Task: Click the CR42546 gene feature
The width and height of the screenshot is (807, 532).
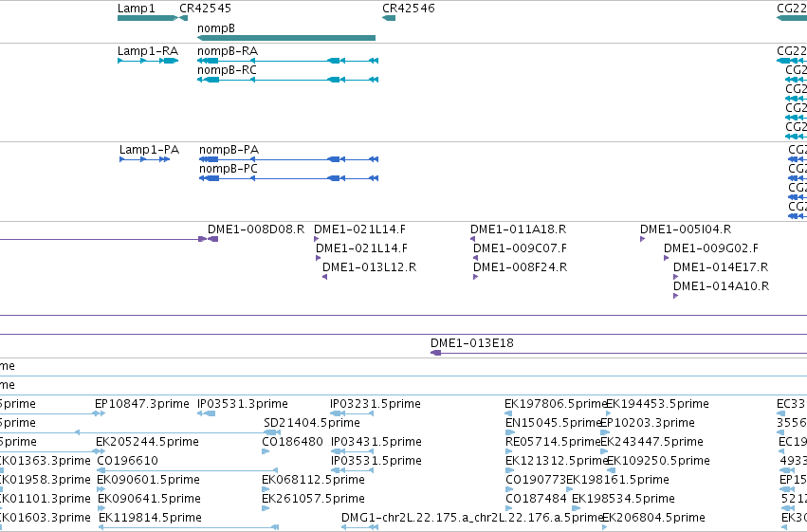Action: point(389,18)
